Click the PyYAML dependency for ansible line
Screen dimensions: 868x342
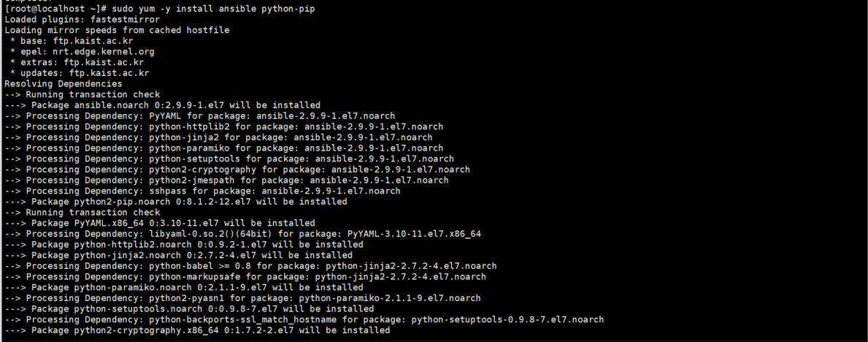tap(200, 116)
